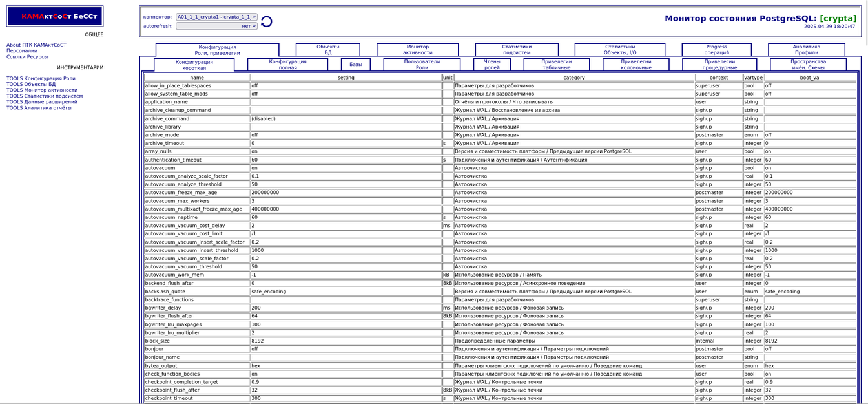Click the application_name cell
This screenshot has height=404, width=868.
click(197, 102)
